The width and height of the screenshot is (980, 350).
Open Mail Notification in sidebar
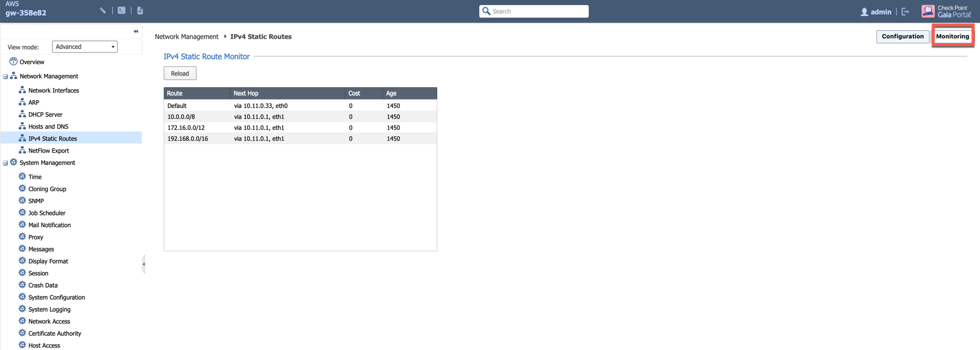pos(49,225)
